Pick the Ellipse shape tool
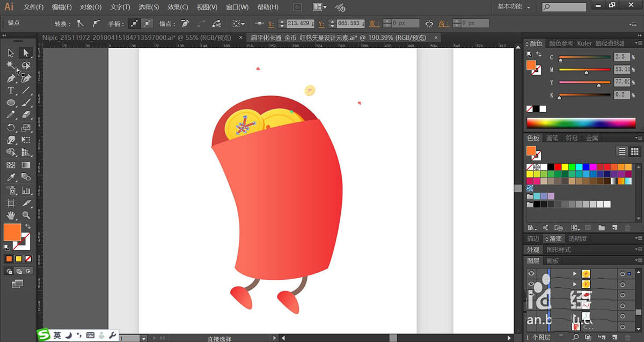Screen dimensions: 644x342 click(x=10, y=103)
